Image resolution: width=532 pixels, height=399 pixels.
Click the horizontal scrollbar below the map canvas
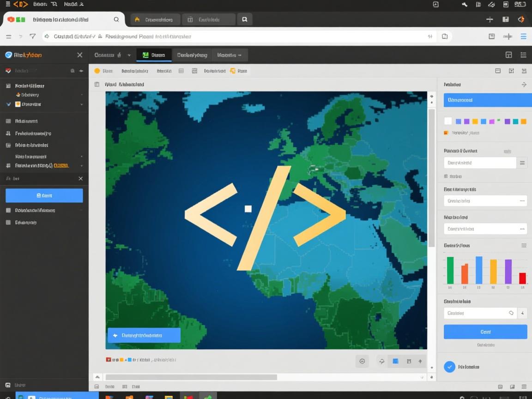191,377
